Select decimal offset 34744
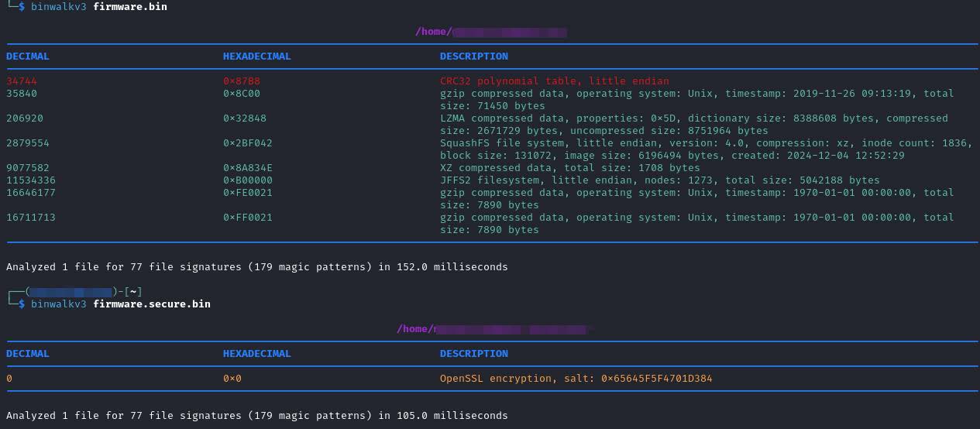980x429 pixels. (22, 81)
